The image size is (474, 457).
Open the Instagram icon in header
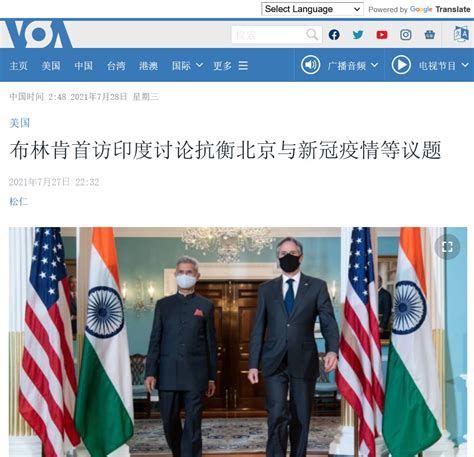tap(406, 35)
